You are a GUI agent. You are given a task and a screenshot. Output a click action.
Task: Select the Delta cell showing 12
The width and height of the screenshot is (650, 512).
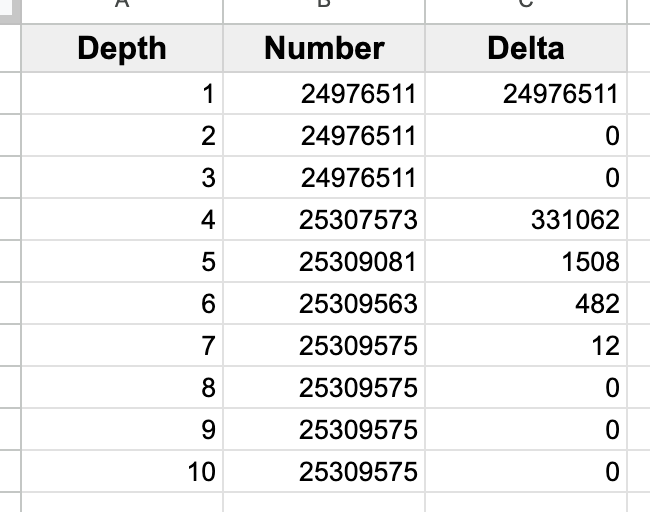[x=526, y=345]
